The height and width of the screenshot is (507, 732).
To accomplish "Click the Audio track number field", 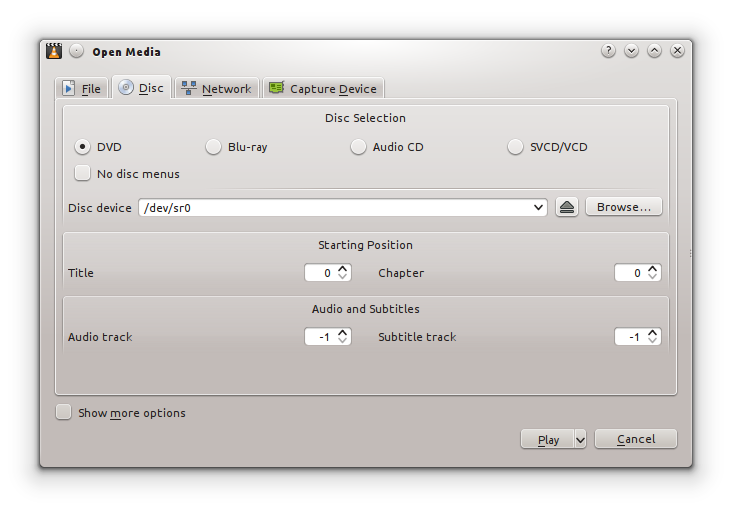I will pyautogui.click(x=320, y=337).
